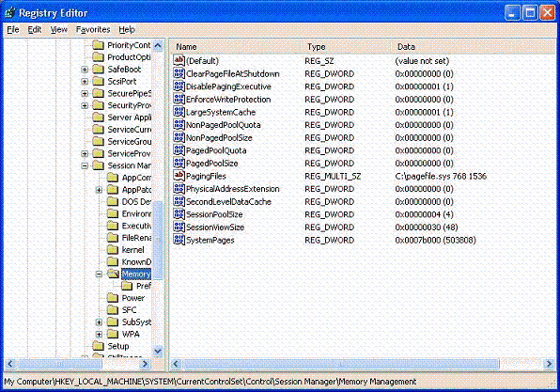Select the DOS Devices tree key
Viewport: 560px width, 392px height.
point(136,201)
